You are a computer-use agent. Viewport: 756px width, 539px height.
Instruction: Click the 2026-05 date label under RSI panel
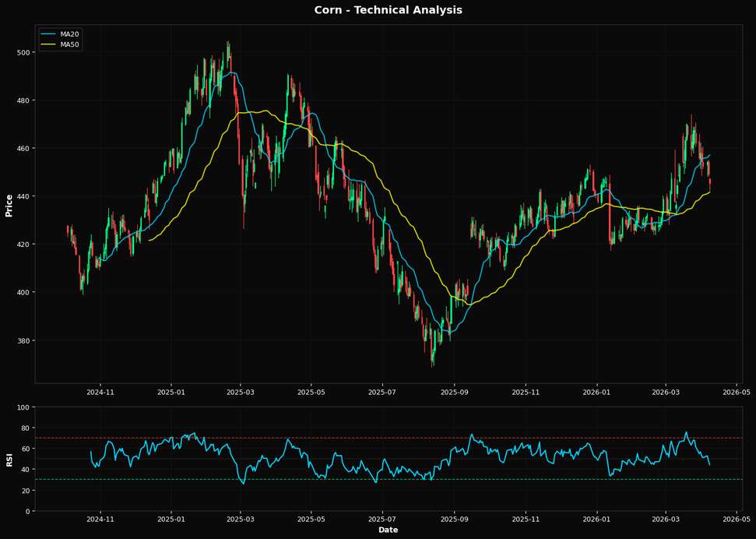[x=737, y=520]
